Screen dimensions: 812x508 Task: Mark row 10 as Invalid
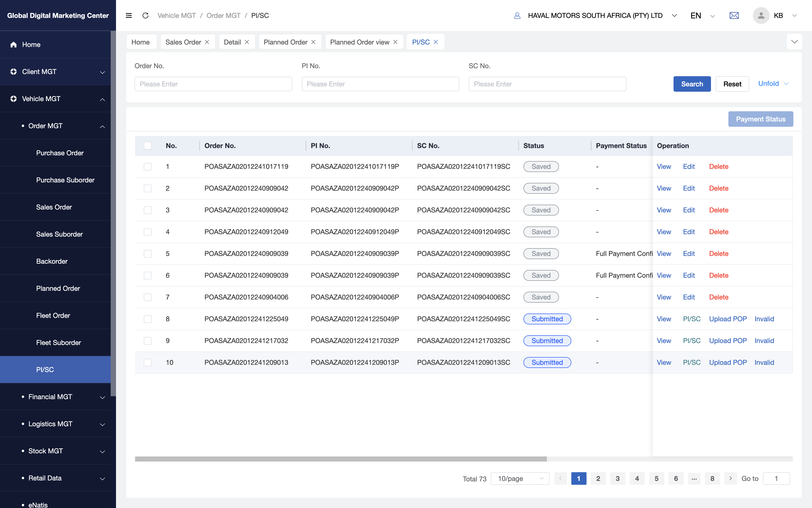(x=764, y=363)
